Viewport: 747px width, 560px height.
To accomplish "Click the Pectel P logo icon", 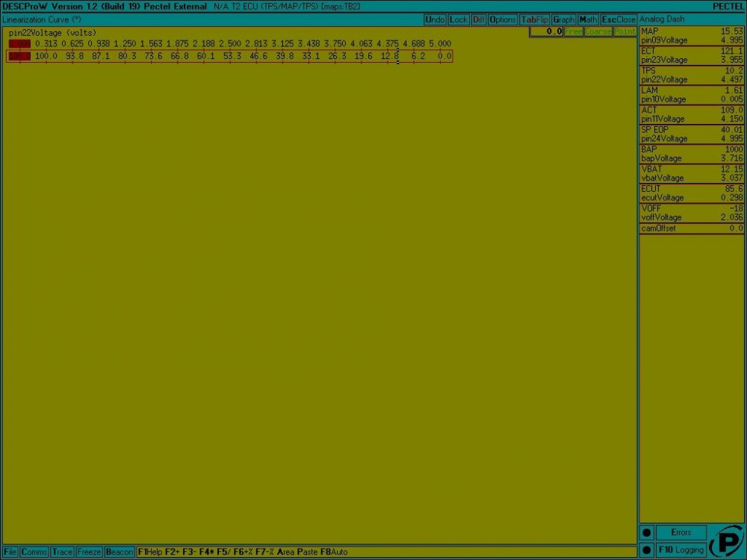I will 725,541.
